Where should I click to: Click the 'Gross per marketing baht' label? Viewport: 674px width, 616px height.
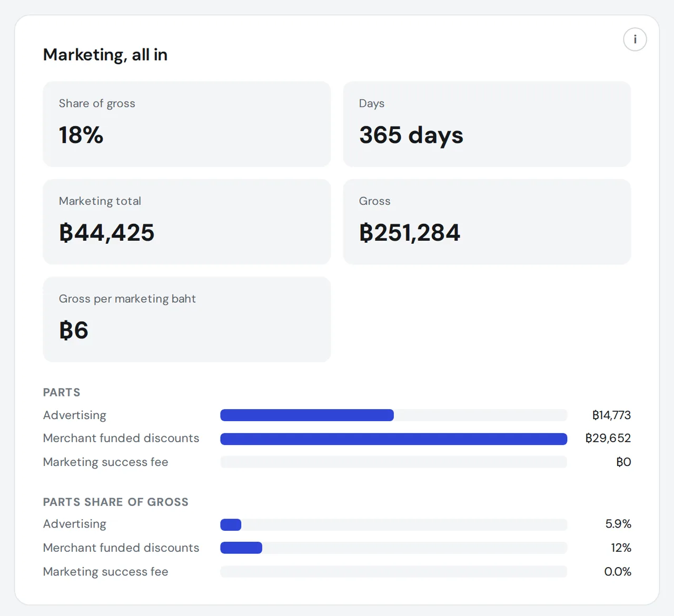coord(127,299)
